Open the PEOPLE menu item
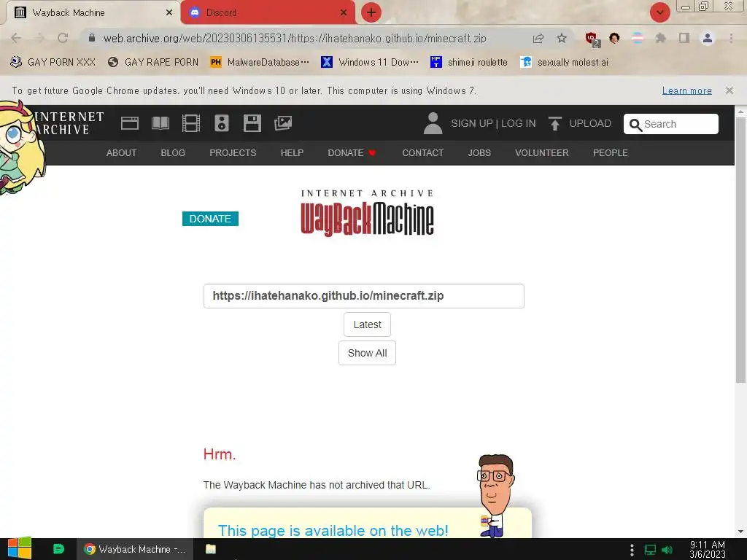Viewport: 747px width, 560px height. (x=610, y=153)
